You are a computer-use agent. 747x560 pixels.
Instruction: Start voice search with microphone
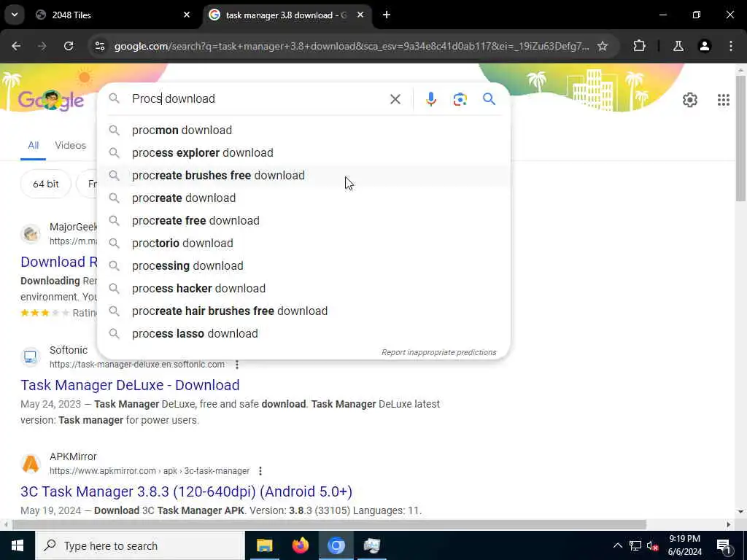(430, 99)
